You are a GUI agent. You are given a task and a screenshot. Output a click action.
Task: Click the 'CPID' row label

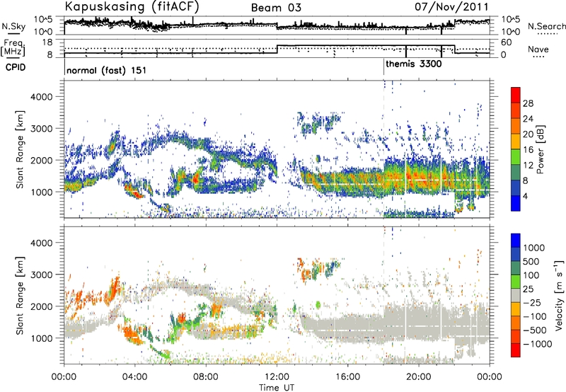coord(16,67)
